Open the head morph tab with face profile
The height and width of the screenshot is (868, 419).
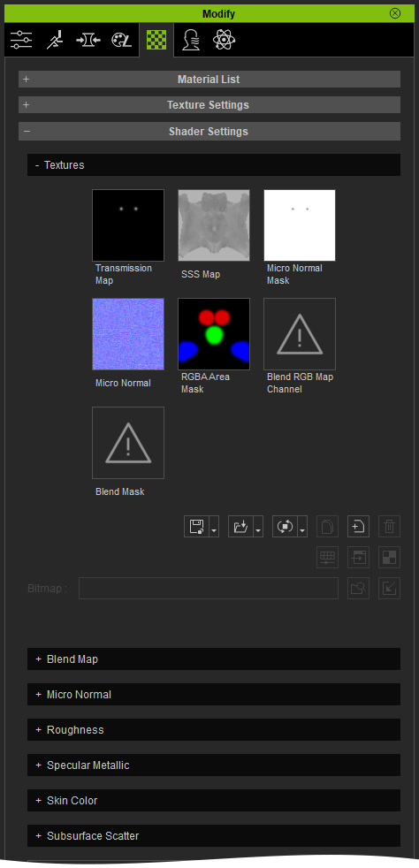click(191, 40)
